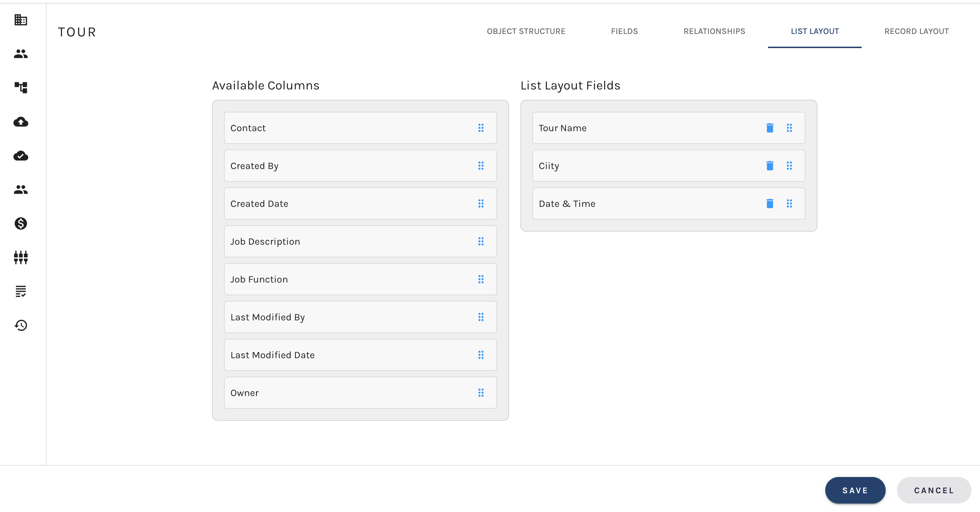Open the task checklist icon in the sidebar

pyautogui.click(x=20, y=292)
